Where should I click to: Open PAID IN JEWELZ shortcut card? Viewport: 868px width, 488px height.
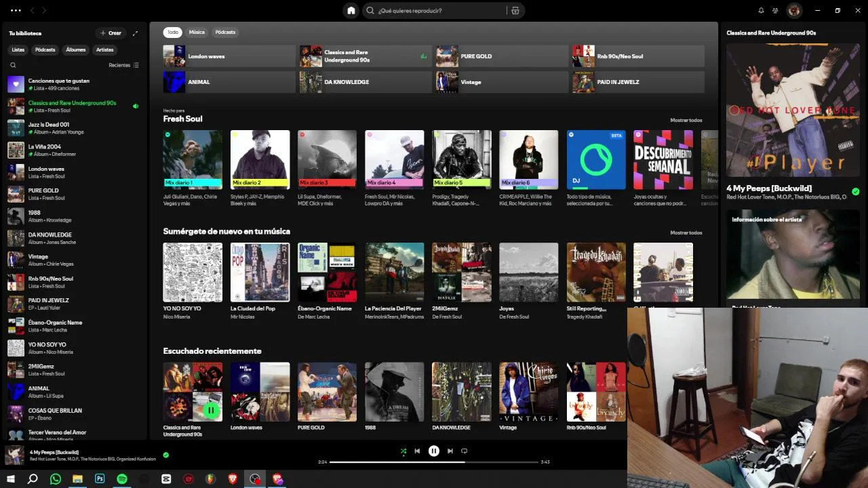click(638, 82)
